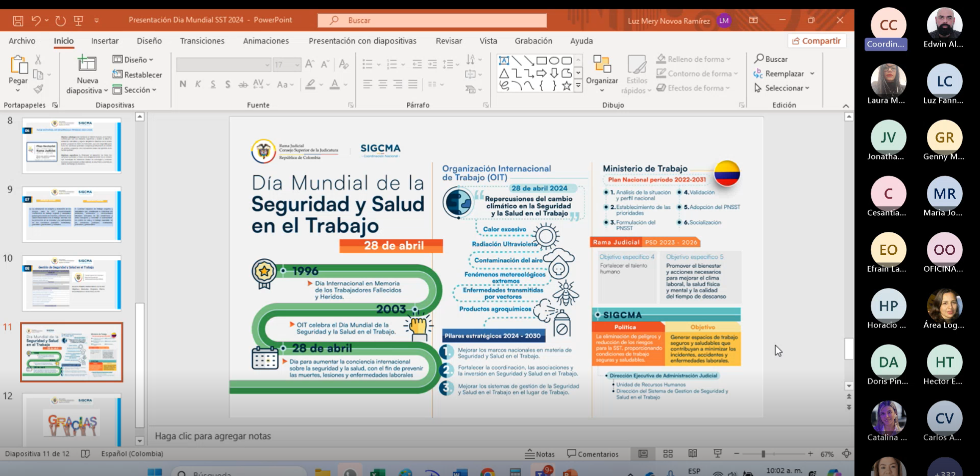Click the Cut scissors icon
Screen dimensions: 980x476
38,60
